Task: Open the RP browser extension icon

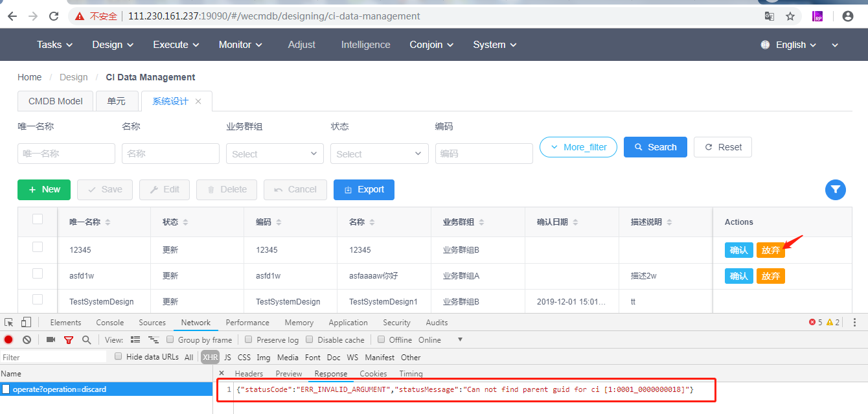Action: pos(817,16)
